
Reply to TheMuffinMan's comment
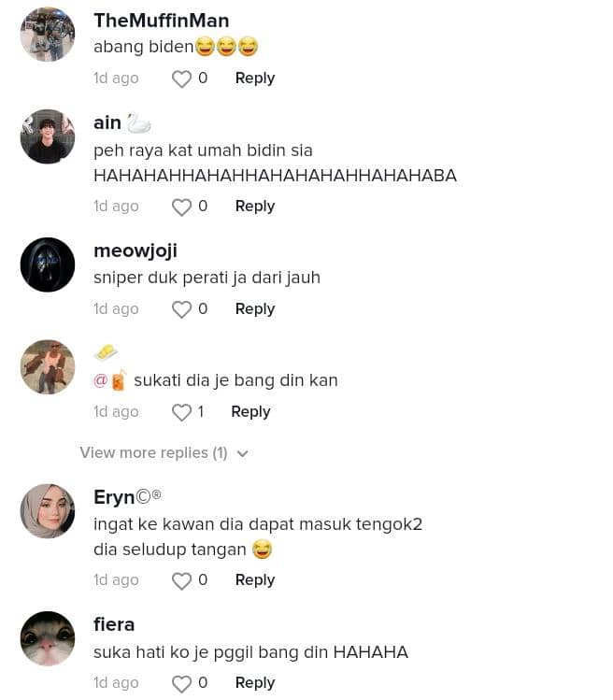255,79
